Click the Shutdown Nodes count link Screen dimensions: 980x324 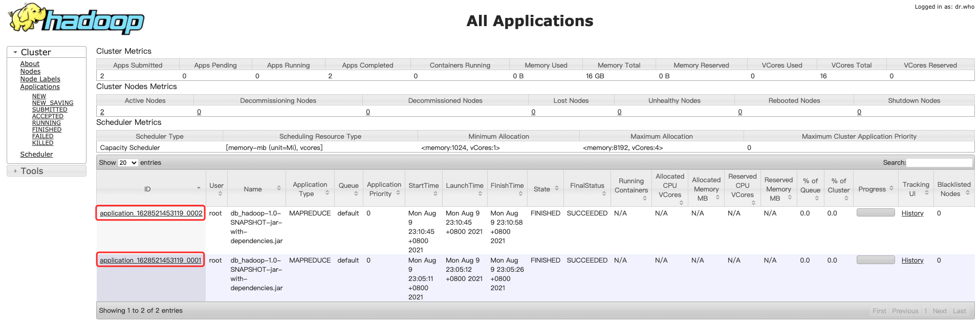859,112
